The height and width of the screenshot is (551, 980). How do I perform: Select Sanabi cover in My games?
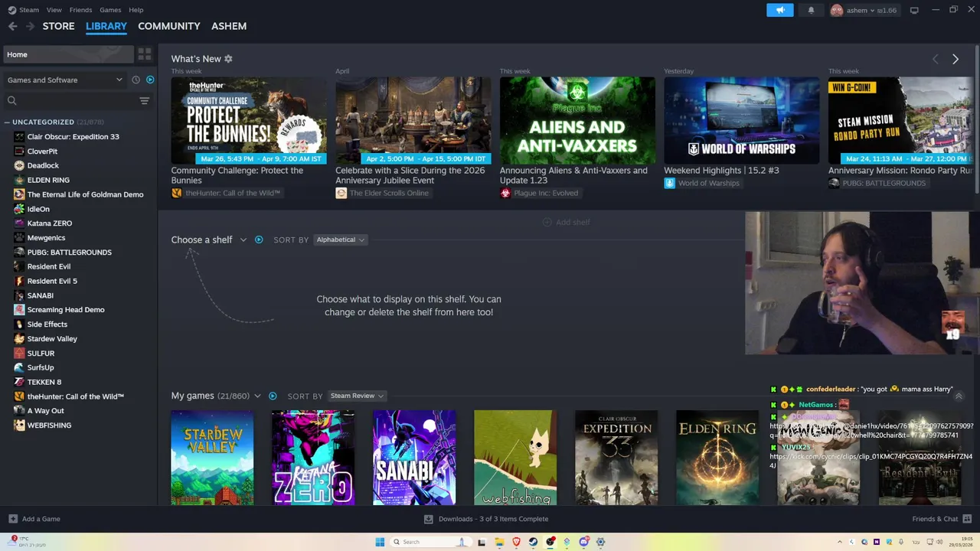coord(414,458)
